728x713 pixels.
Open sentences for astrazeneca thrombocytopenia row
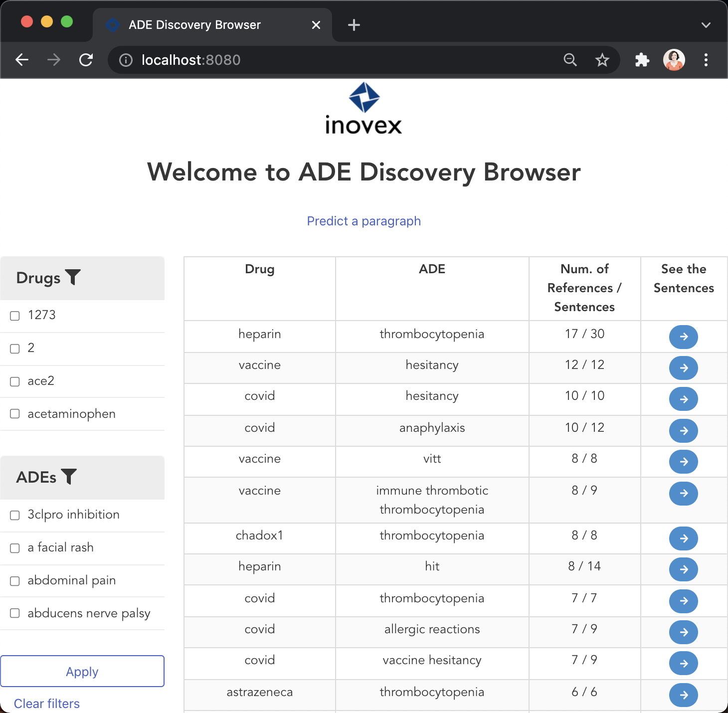coord(683,695)
